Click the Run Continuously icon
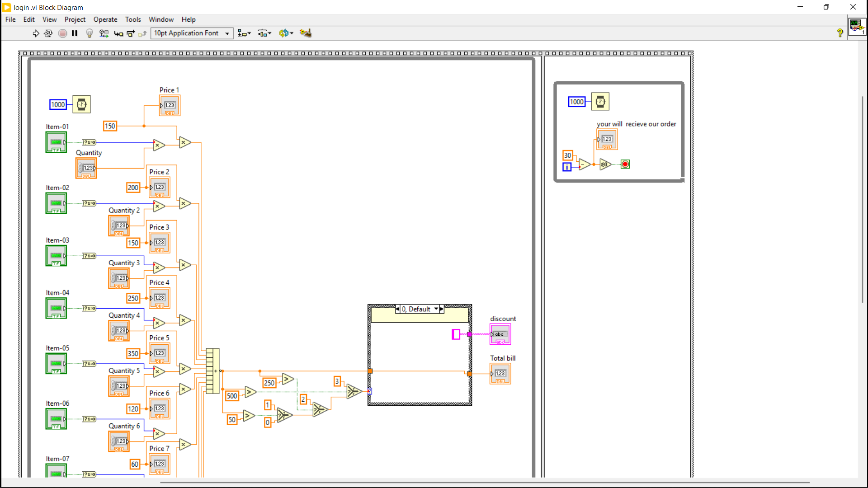Viewport: 868px width, 488px height. click(x=48, y=33)
